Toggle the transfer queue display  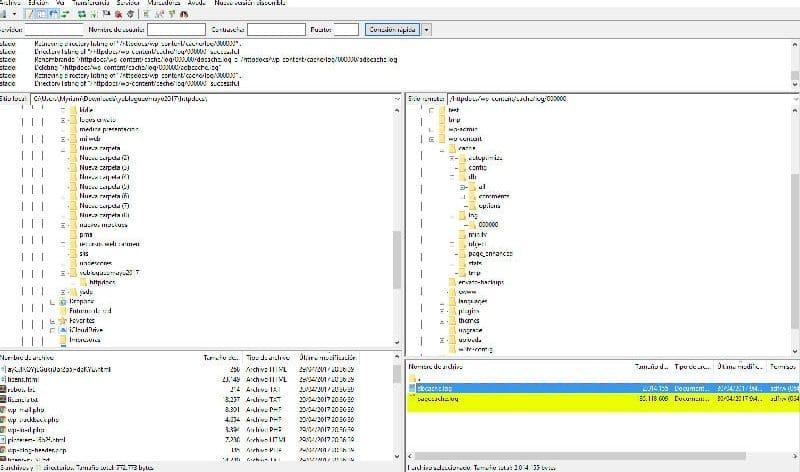pos(65,14)
